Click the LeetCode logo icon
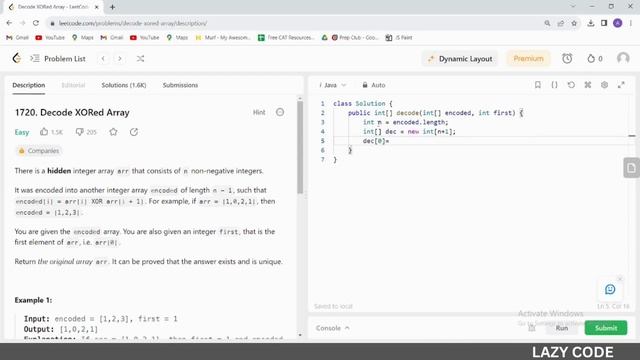Image resolution: width=640 pixels, height=360 pixels. click(x=16, y=58)
